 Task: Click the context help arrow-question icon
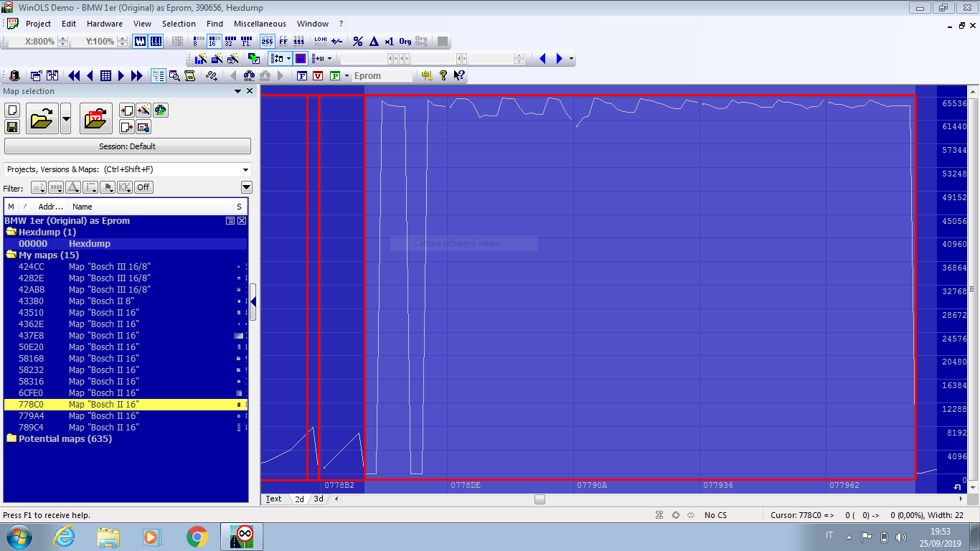[x=459, y=76]
